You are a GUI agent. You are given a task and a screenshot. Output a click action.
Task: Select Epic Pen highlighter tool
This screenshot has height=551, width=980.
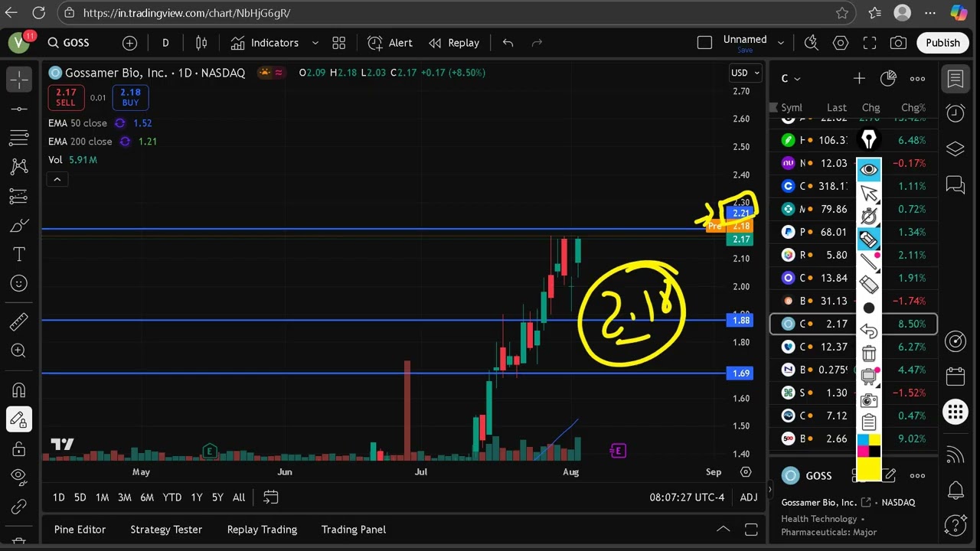868,239
